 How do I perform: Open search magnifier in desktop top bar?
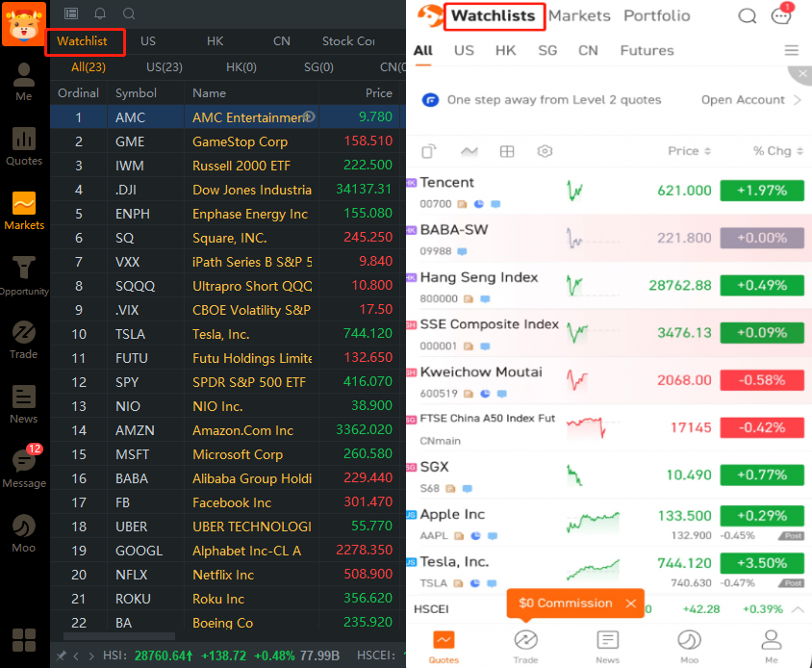pyautogui.click(x=129, y=13)
